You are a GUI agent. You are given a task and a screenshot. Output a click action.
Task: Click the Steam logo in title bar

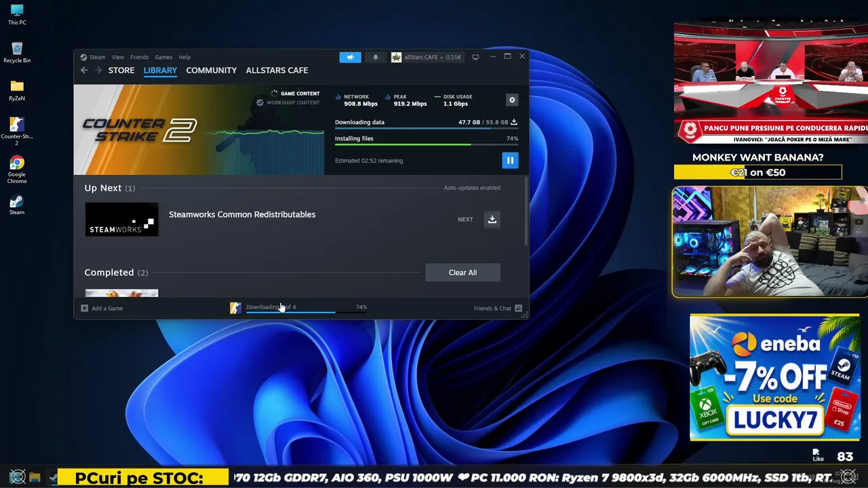coord(83,58)
